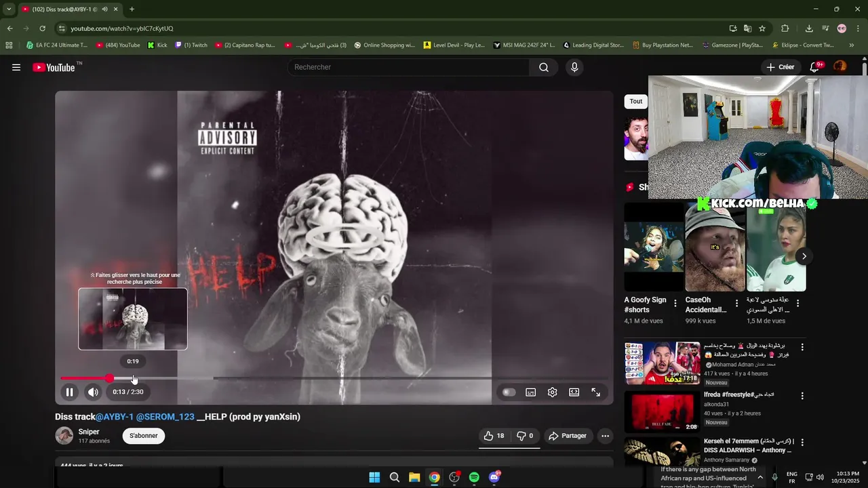Enter full screen mode
The height and width of the screenshot is (488, 868).
(x=595, y=392)
